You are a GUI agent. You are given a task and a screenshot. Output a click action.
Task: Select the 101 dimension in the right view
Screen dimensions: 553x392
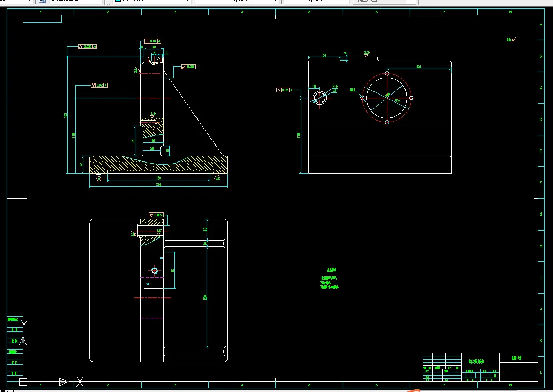419,66
